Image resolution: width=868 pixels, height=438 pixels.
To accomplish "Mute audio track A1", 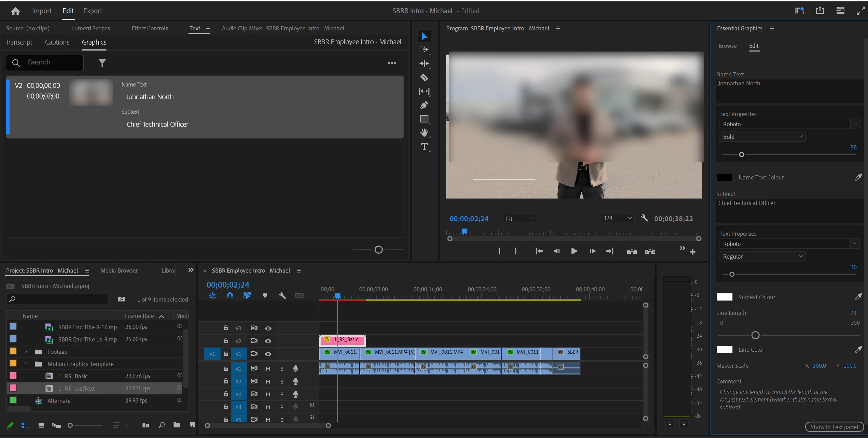I will pos(268,368).
